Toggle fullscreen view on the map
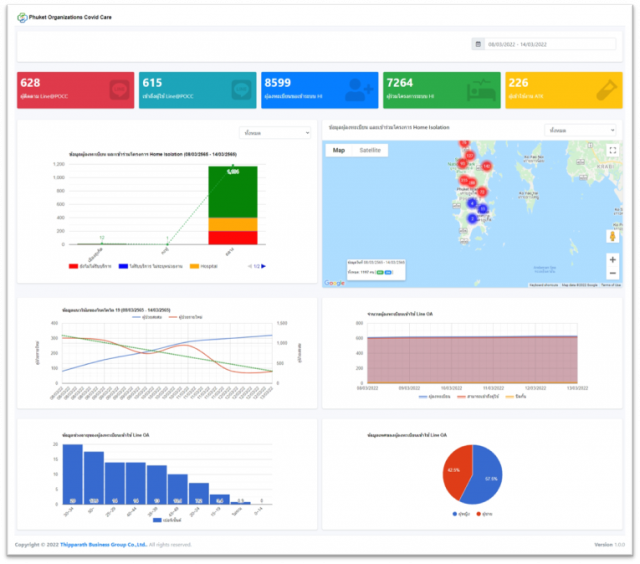Image resolution: width=640 pixels, height=564 pixels. click(612, 150)
